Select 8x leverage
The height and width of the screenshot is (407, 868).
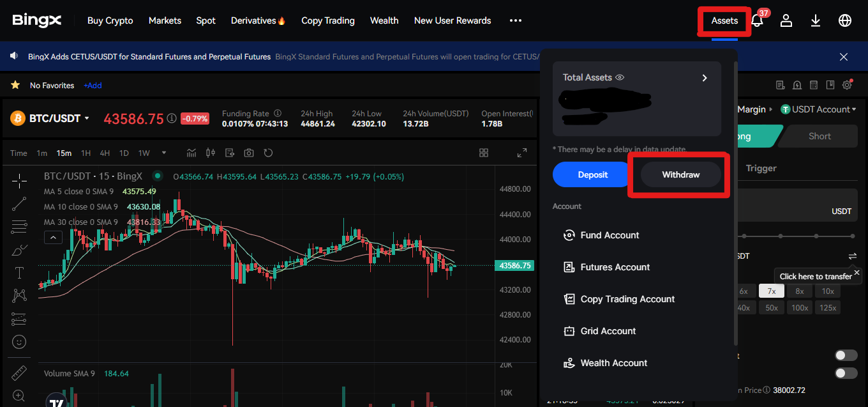(800, 291)
